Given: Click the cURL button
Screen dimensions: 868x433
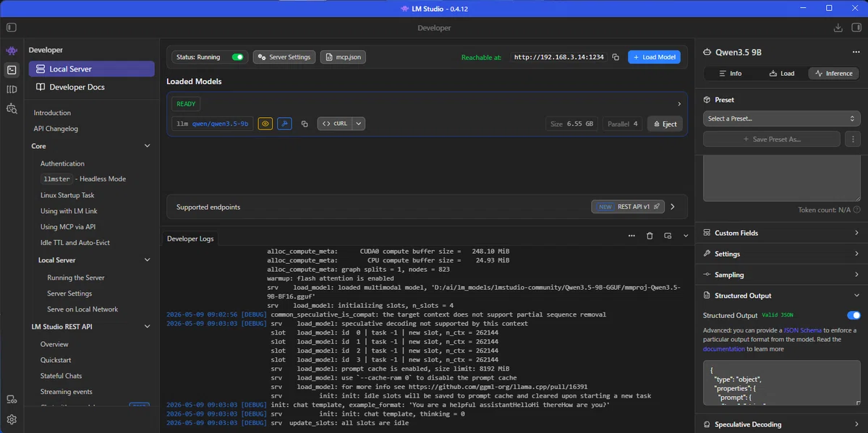Looking at the screenshot, I should pyautogui.click(x=335, y=124).
